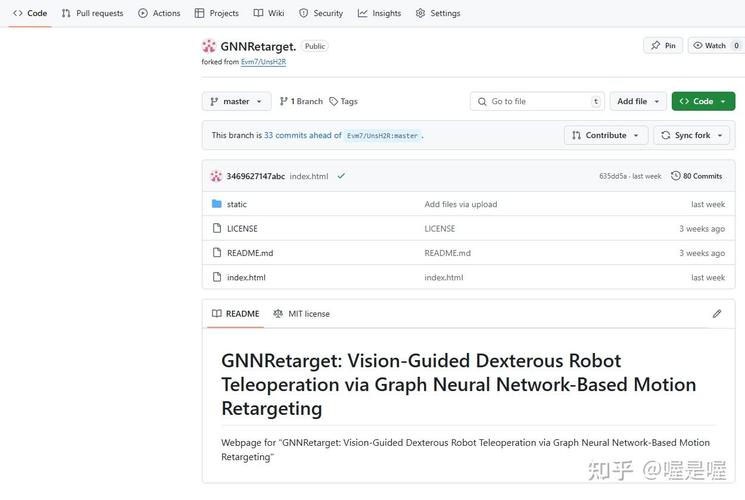This screenshot has width=745, height=500.
Task: Click the green commit status checkmark
Action: click(x=341, y=176)
